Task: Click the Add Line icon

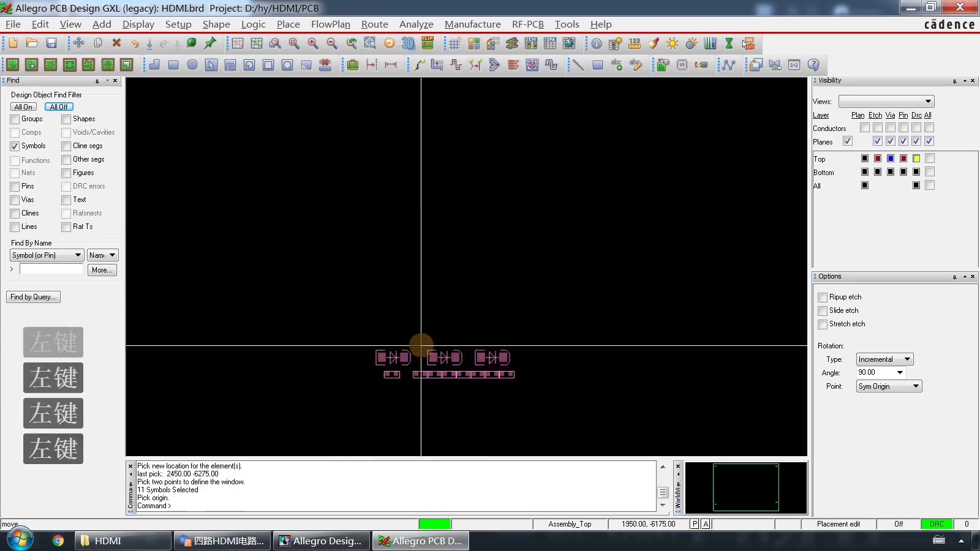Action: tap(578, 64)
